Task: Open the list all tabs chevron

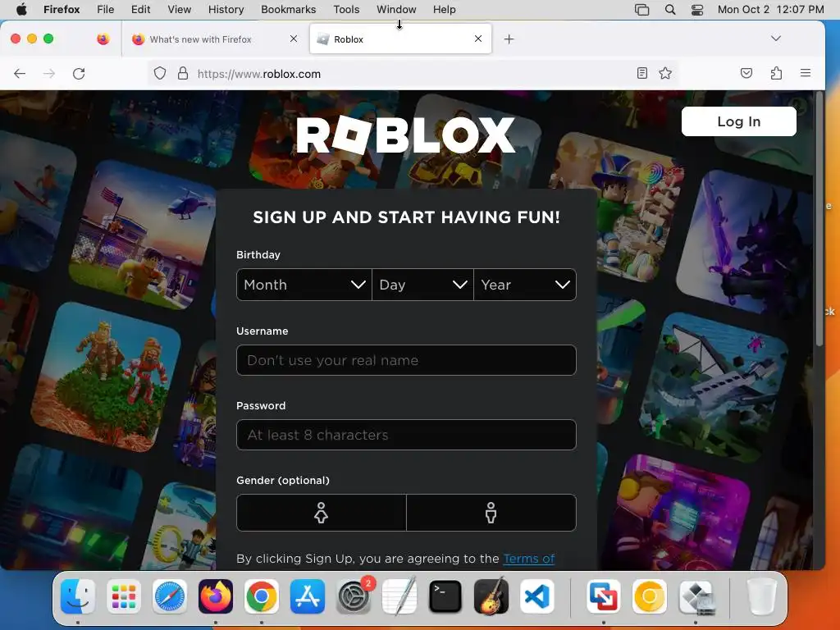Action: 776,39
